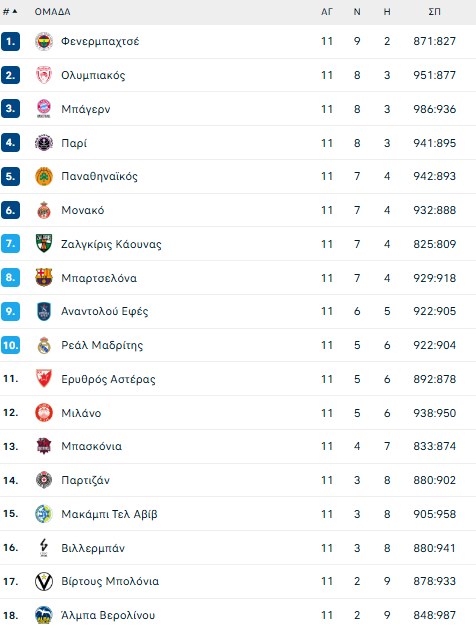
Task: Click the Φενερμπαχτσέ team logo
Action: click(44, 41)
